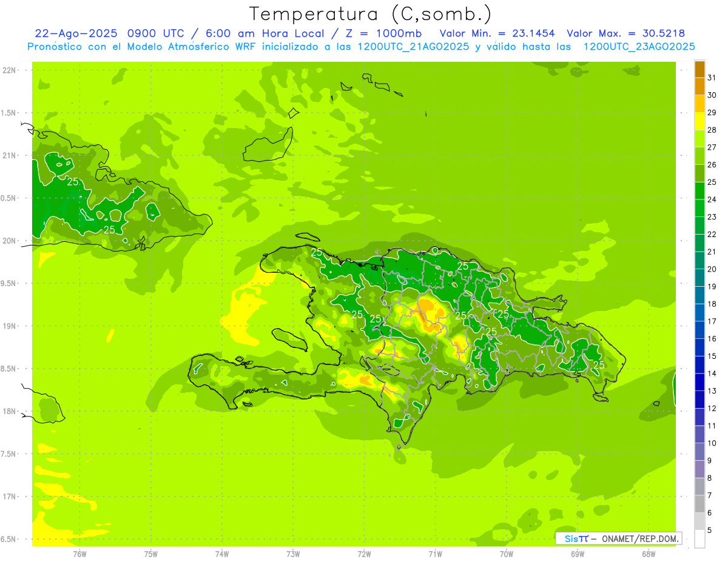Click the legend value '5'

click(x=710, y=530)
